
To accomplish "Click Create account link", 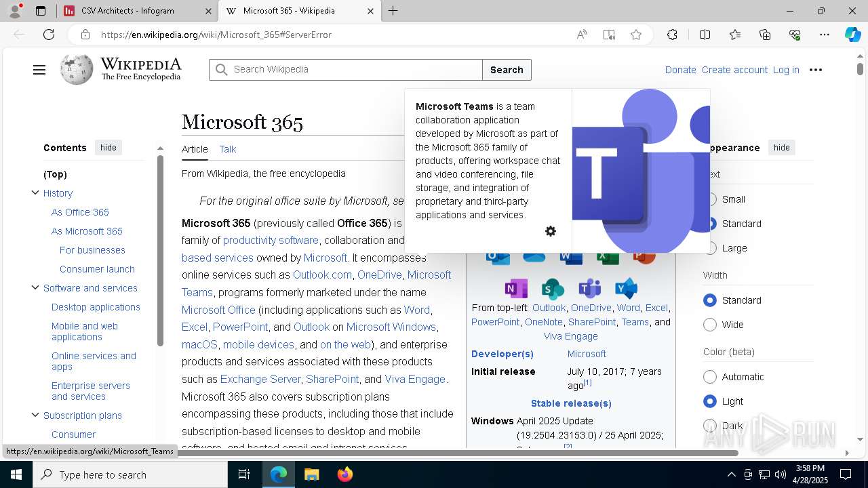I will pyautogui.click(x=734, y=70).
